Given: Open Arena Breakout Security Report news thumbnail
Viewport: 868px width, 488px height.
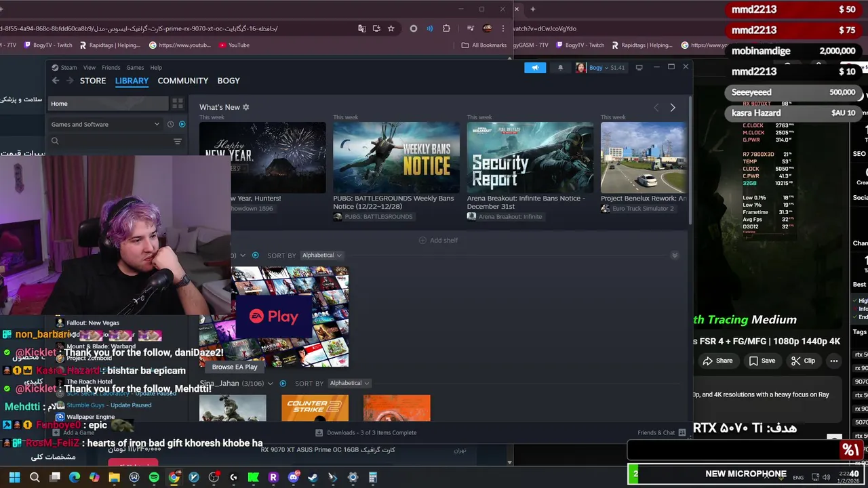Looking at the screenshot, I should click(x=530, y=157).
